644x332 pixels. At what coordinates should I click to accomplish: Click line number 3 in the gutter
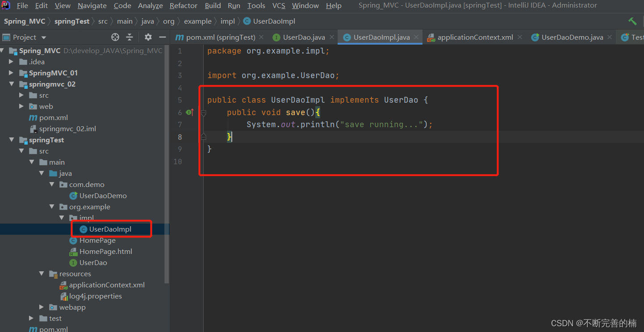pyautogui.click(x=180, y=75)
